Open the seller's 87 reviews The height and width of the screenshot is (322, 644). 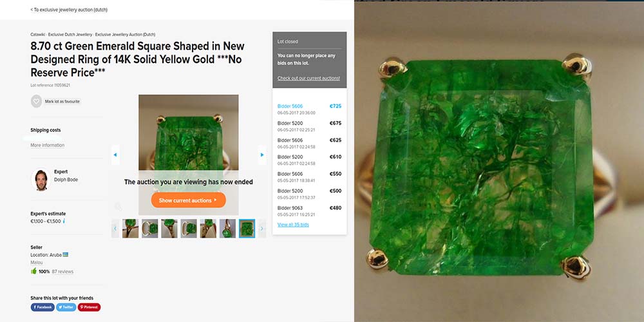pos(62,272)
